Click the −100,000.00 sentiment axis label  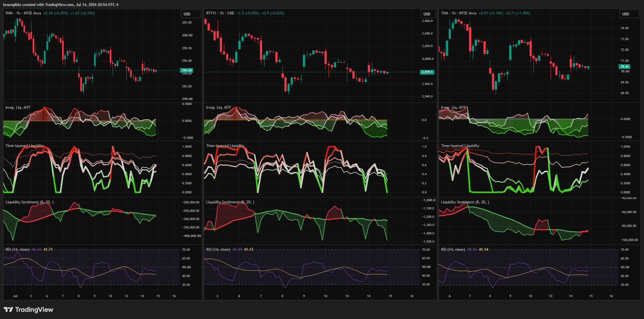click(x=629, y=240)
